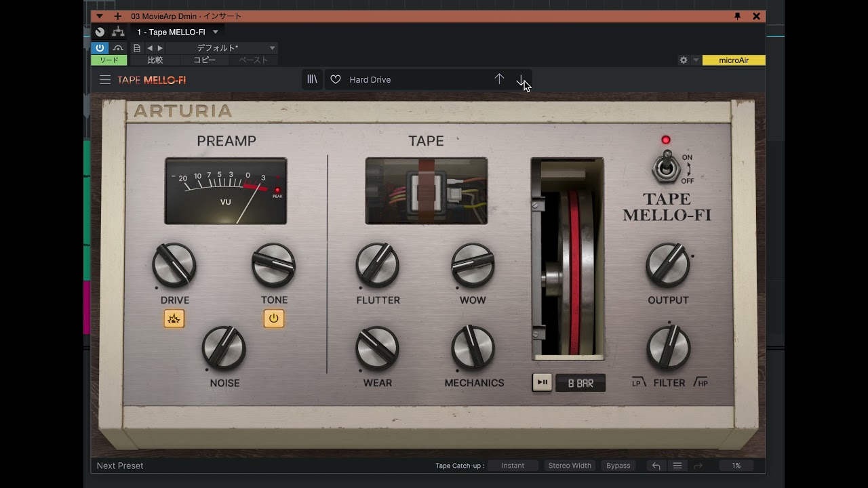
Task: Open the gear settings icon
Action: (x=684, y=60)
